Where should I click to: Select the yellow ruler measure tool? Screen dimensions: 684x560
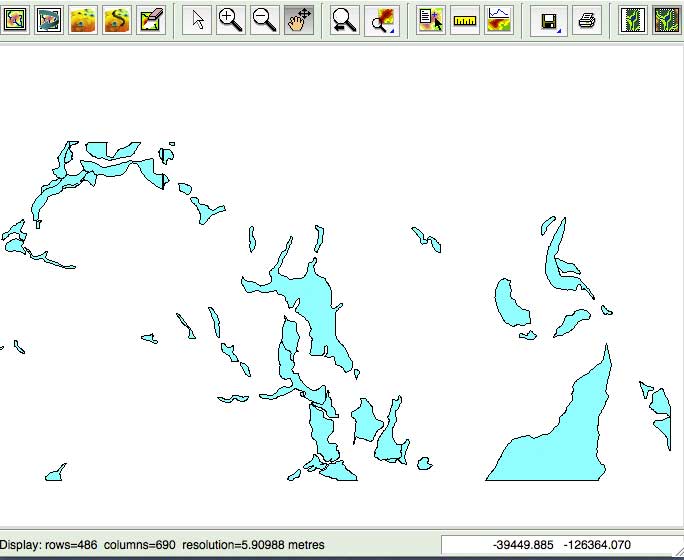(x=465, y=20)
